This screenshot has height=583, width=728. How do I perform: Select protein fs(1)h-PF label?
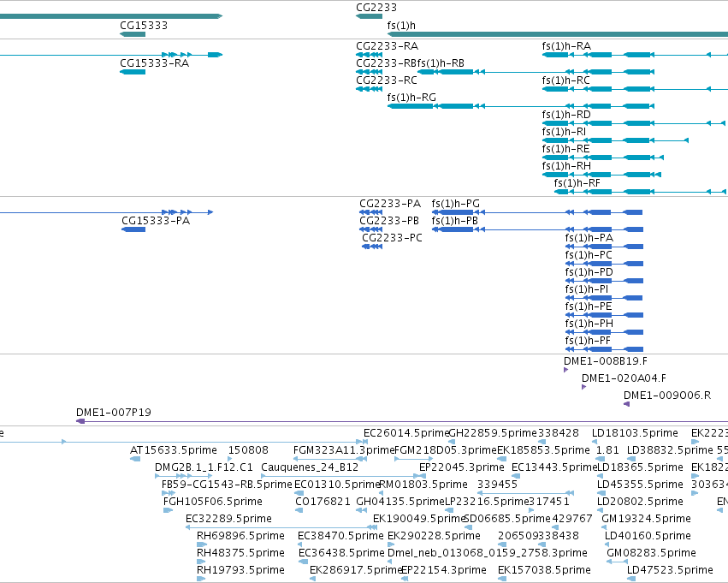588,341
